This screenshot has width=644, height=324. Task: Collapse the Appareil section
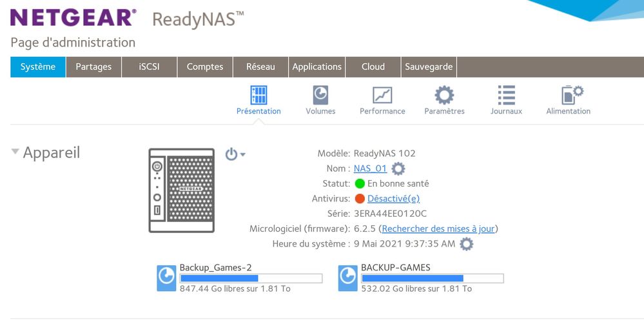coord(15,152)
